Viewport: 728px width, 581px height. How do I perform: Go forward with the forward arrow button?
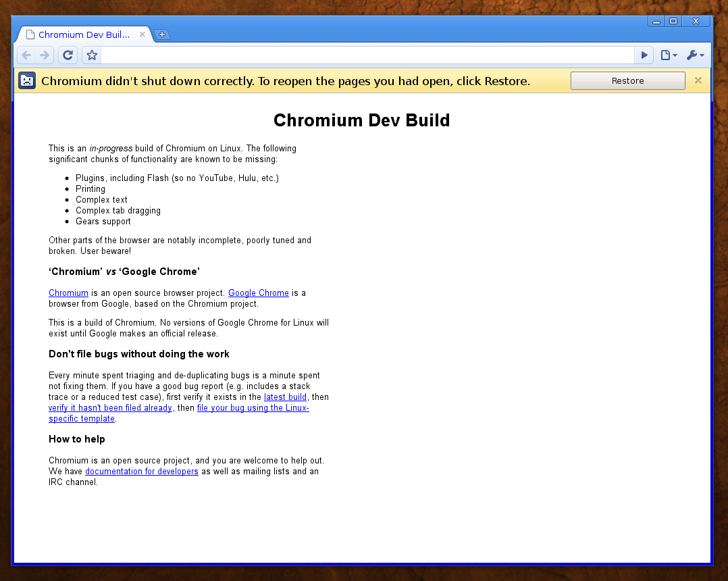(x=45, y=55)
